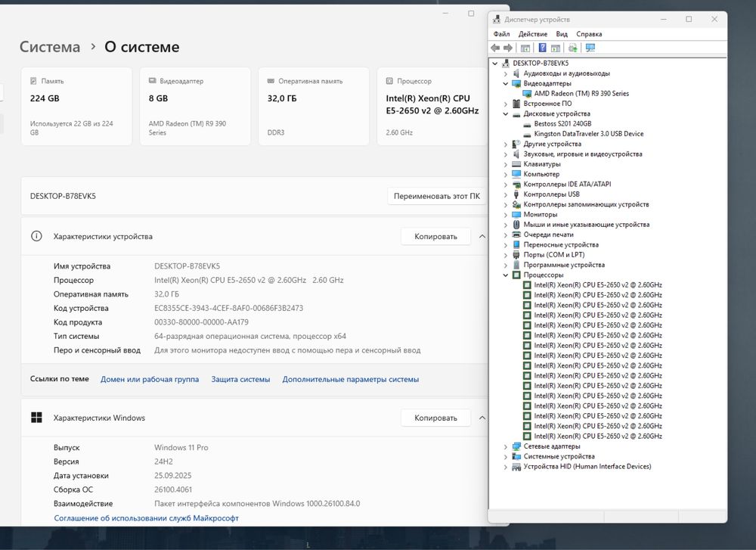Viewport: 756px width, 550px height.
Task: Open the Файл menu
Action: 501,34
